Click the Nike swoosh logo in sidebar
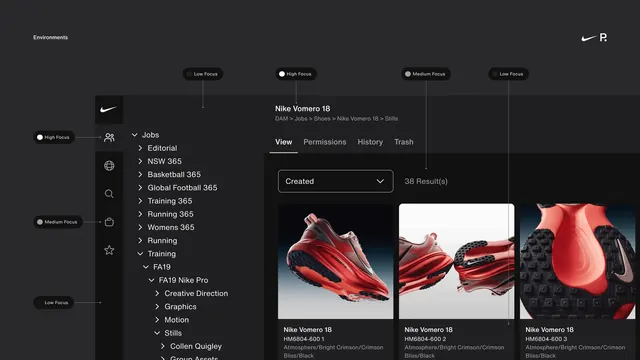 [109, 109]
